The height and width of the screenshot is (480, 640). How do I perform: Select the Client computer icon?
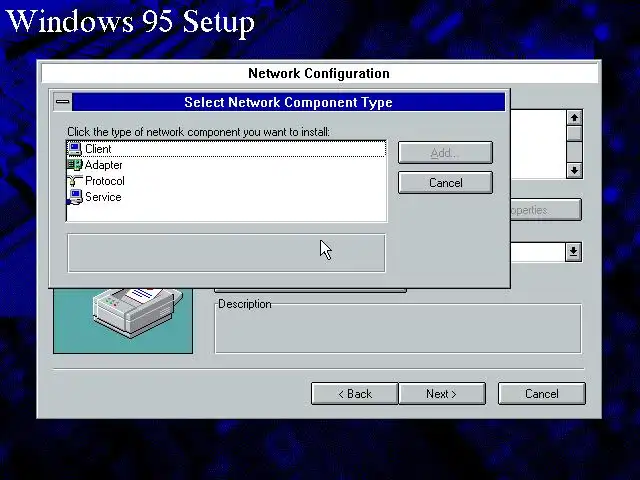point(75,149)
